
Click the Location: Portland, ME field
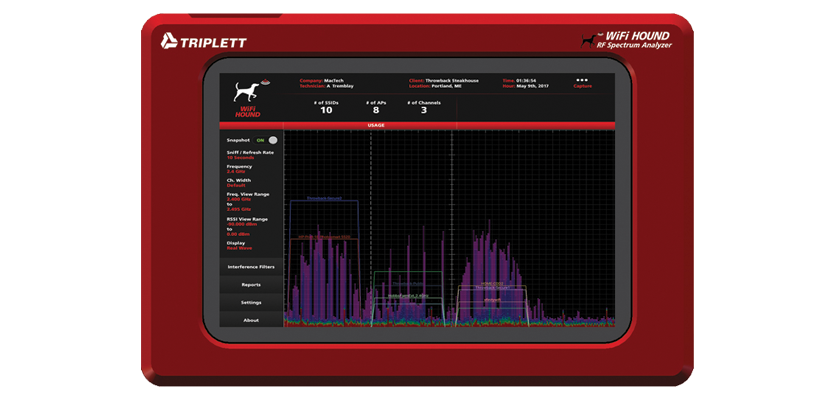click(435, 86)
